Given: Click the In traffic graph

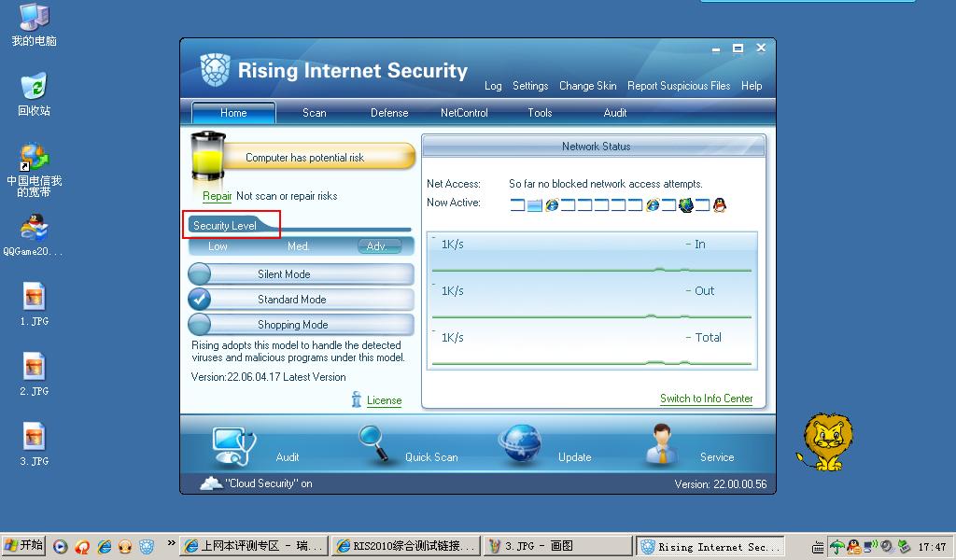Looking at the screenshot, I should 591,255.
